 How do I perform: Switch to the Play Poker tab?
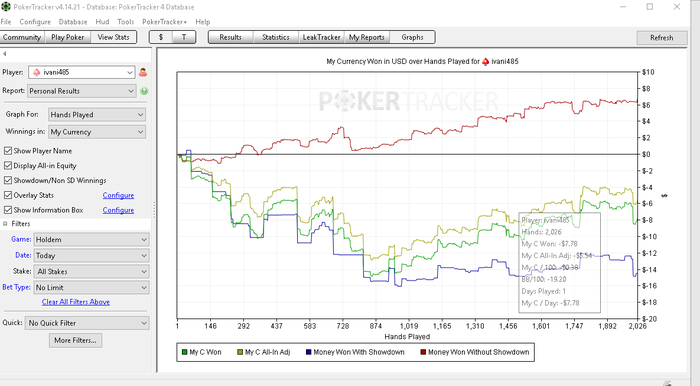(x=67, y=37)
